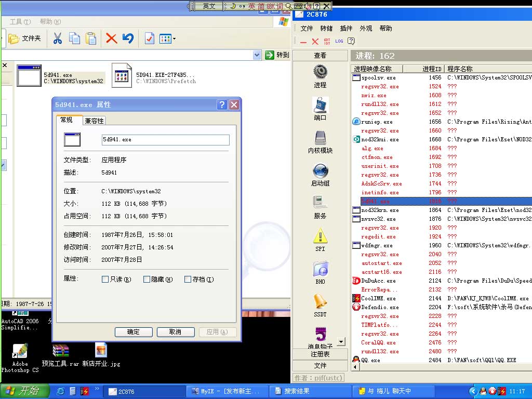Open the BHO view icon

tap(320, 269)
